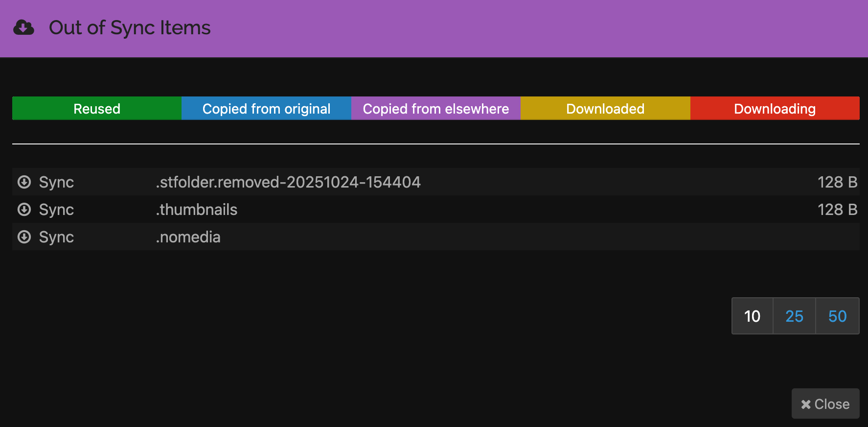Click the Sync folder label in first row
Image resolution: width=868 pixels, height=427 pixels.
(x=56, y=182)
